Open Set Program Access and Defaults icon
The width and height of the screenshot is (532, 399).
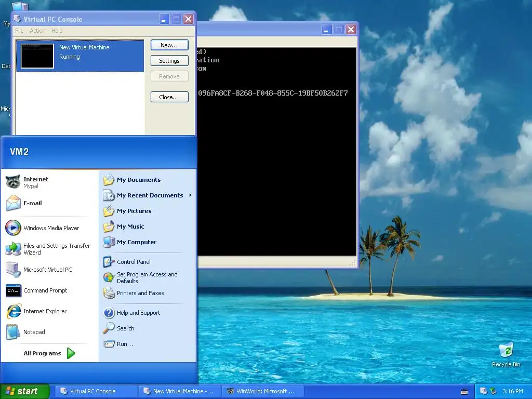tap(109, 277)
